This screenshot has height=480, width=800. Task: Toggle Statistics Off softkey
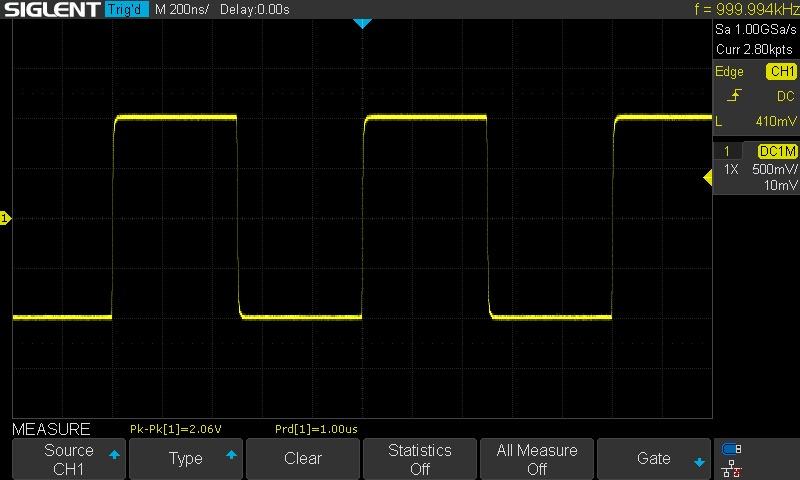point(419,459)
